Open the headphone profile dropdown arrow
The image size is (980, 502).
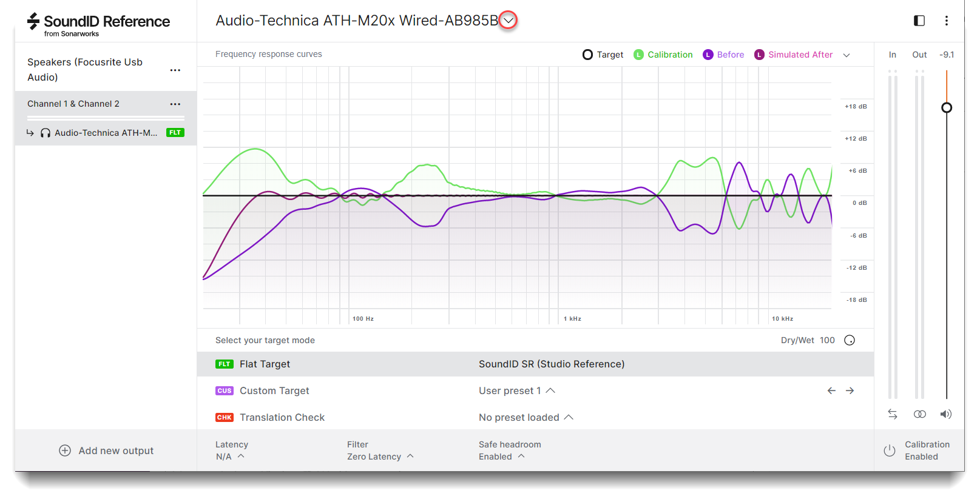click(x=509, y=21)
